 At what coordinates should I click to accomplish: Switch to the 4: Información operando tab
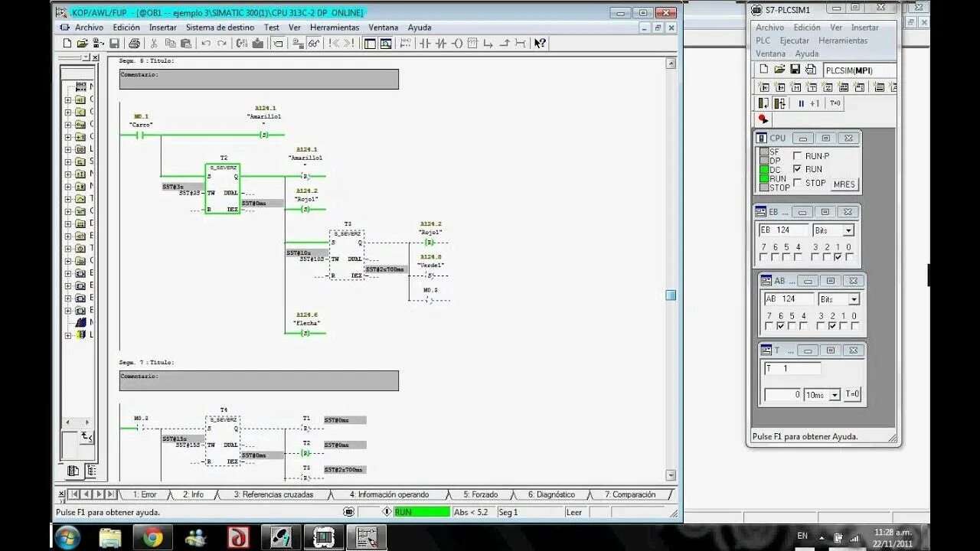point(389,494)
